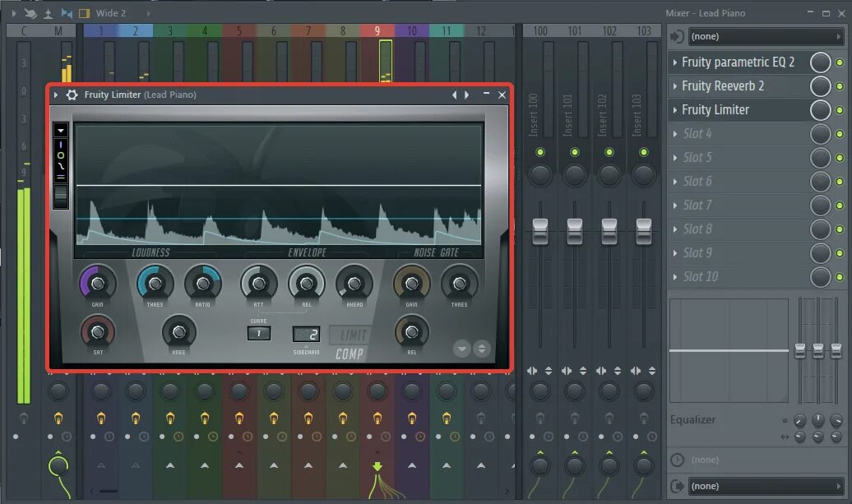This screenshot has height=504, width=852.
Task: Toggle Insert 102 mute LED
Action: (609, 152)
